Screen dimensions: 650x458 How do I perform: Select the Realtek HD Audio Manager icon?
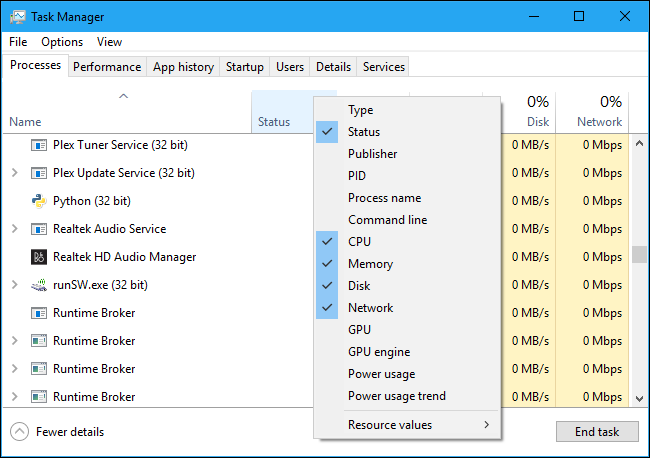point(39,257)
